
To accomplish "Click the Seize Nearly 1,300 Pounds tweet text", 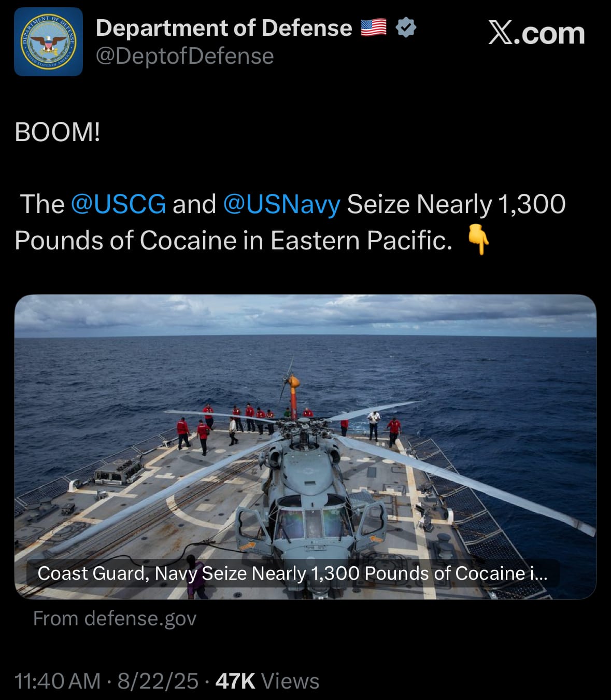I will (290, 222).
